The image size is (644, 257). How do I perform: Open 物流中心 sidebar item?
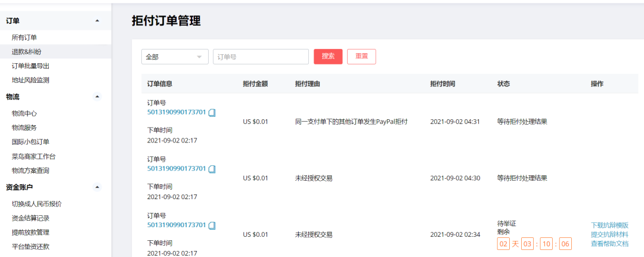24,113
